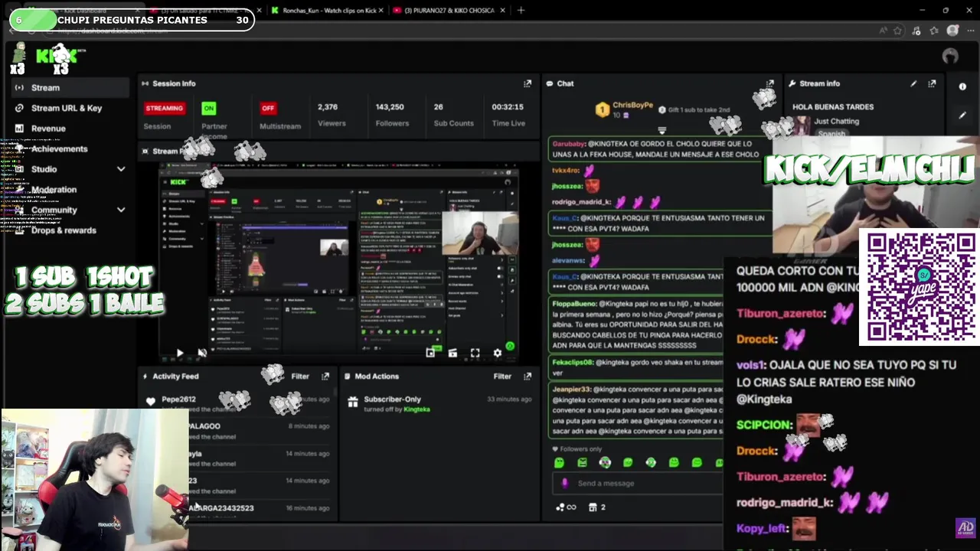Click the Followers only chat mode label
The image size is (980, 551).
pyautogui.click(x=580, y=449)
